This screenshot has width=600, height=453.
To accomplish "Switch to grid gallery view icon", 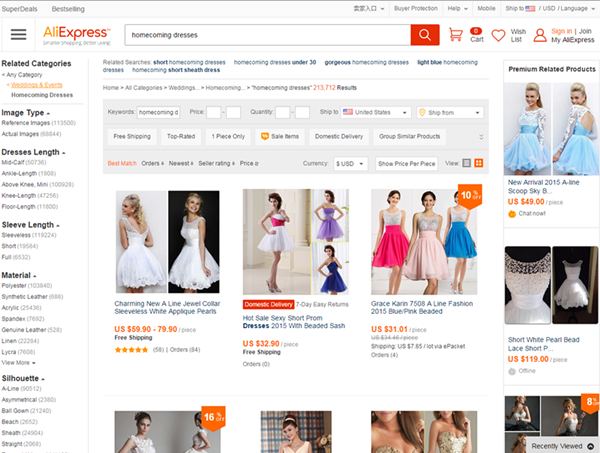I will point(479,163).
